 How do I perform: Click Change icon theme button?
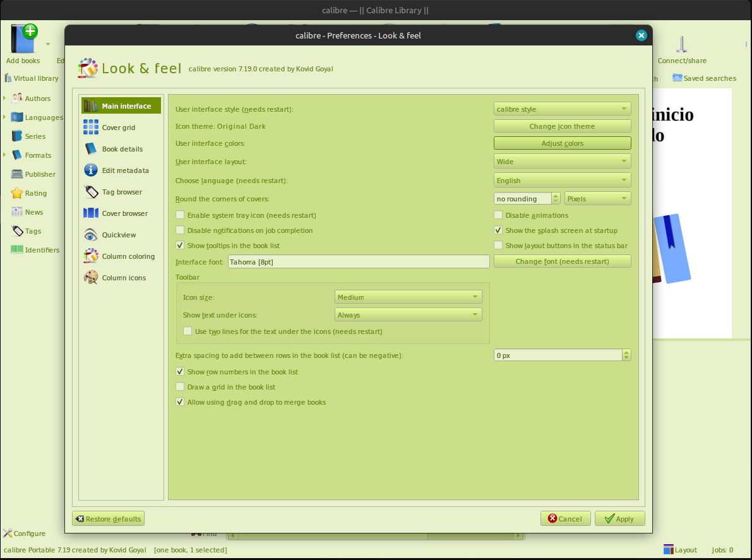(x=562, y=126)
